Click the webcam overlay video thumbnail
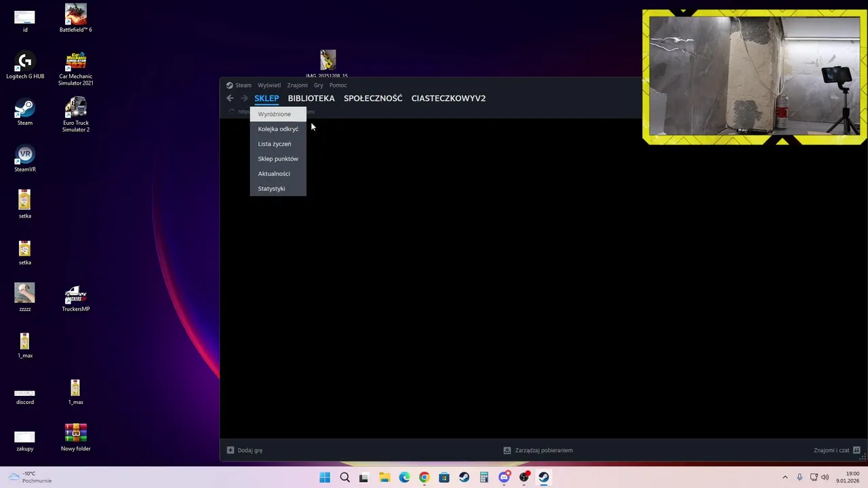 [x=754, y=76]
